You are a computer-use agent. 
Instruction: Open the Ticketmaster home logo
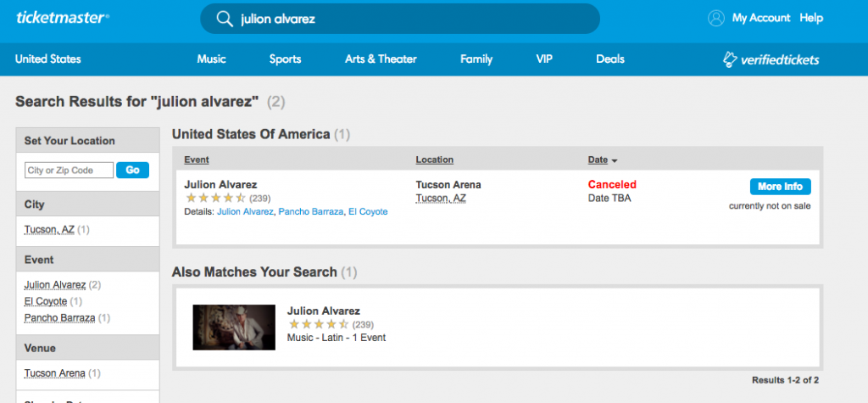[62, 17]
